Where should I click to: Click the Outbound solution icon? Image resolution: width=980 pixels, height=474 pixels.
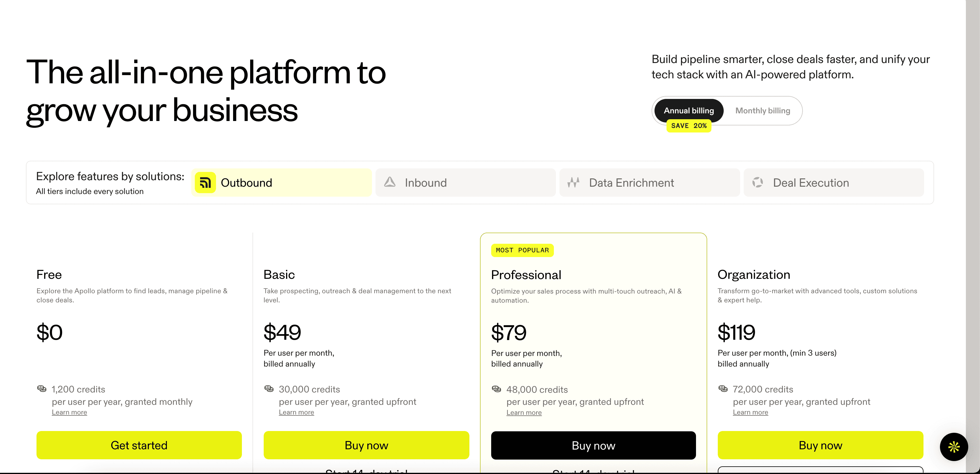pos(205,183)
